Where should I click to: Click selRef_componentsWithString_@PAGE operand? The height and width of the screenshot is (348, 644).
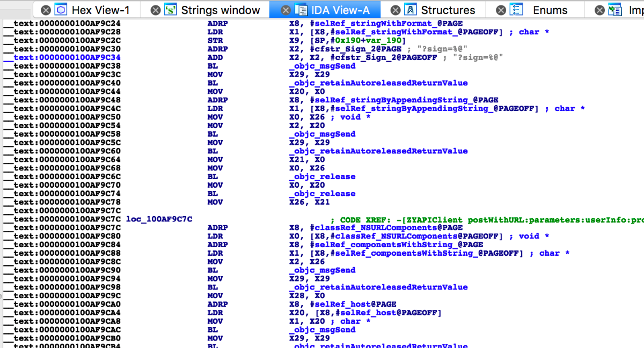coord(398,245)
